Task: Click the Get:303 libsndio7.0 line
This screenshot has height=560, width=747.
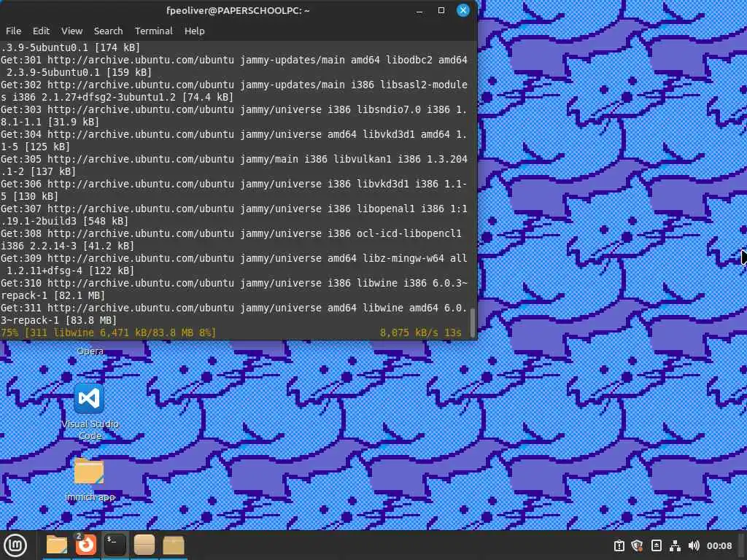Action: coord(234,116)
